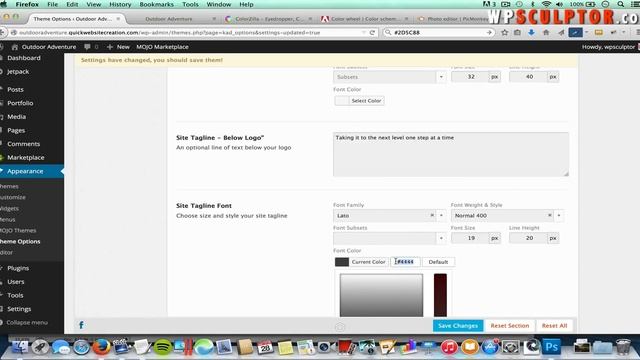Open the comments bubble in the admin bar
Screen dimensions: 640x360
[x=87, y=47]
